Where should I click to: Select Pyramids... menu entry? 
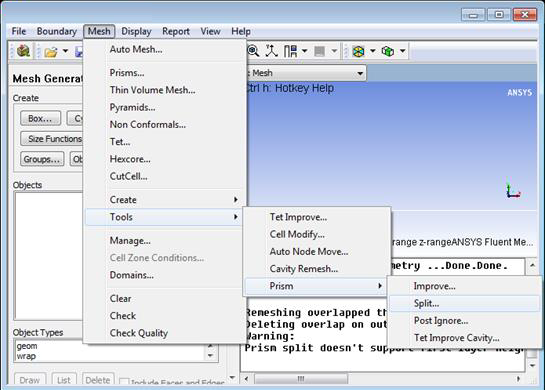click(164, 107)
